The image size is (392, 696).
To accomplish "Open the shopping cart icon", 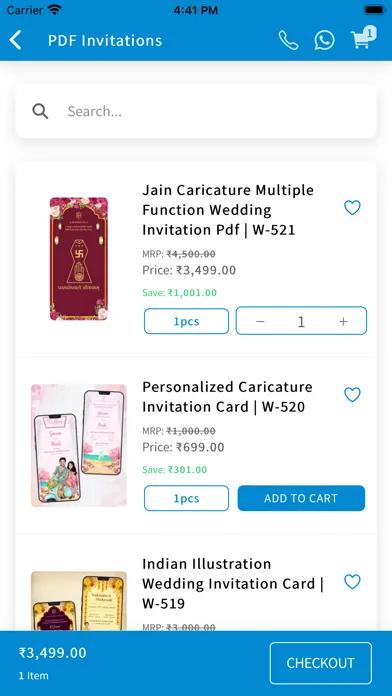I will pos(363,38).
